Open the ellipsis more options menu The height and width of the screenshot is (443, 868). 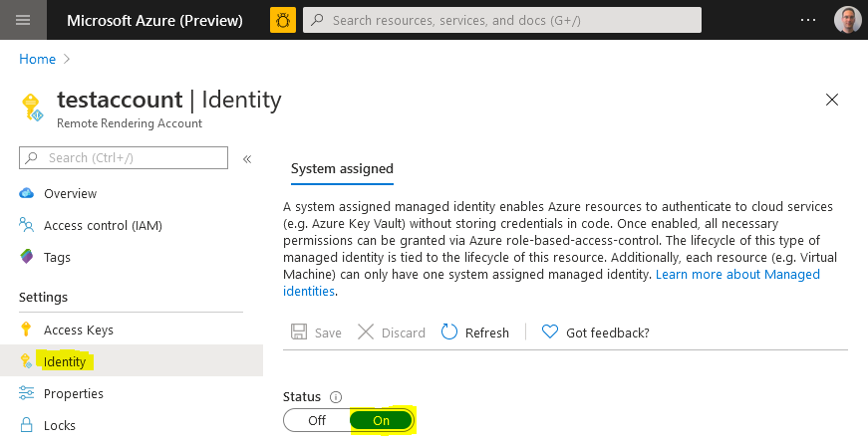(x=808, y=20)
